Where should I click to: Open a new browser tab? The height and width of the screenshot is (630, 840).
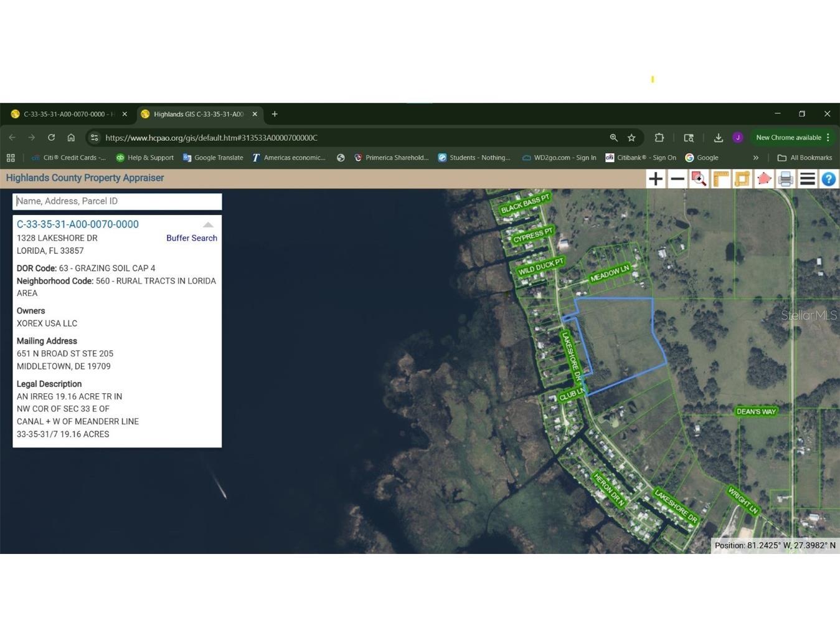point(275,114)
